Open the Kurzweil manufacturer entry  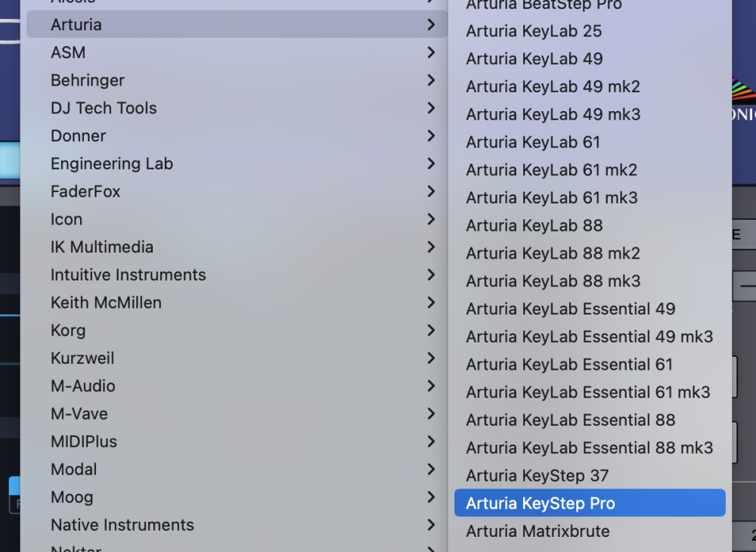click(82, 358)
